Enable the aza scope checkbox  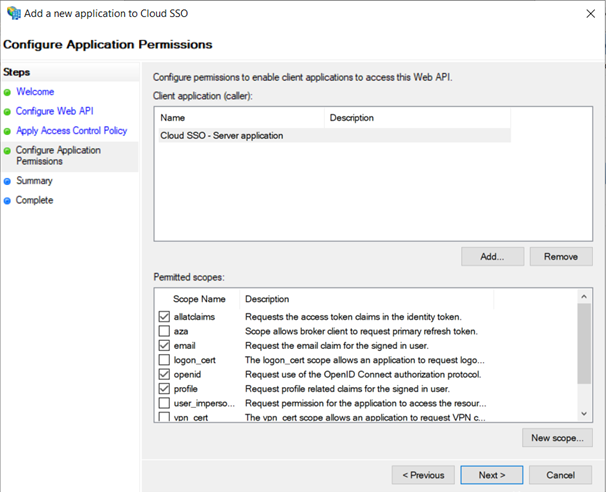[x=165, y=331]
